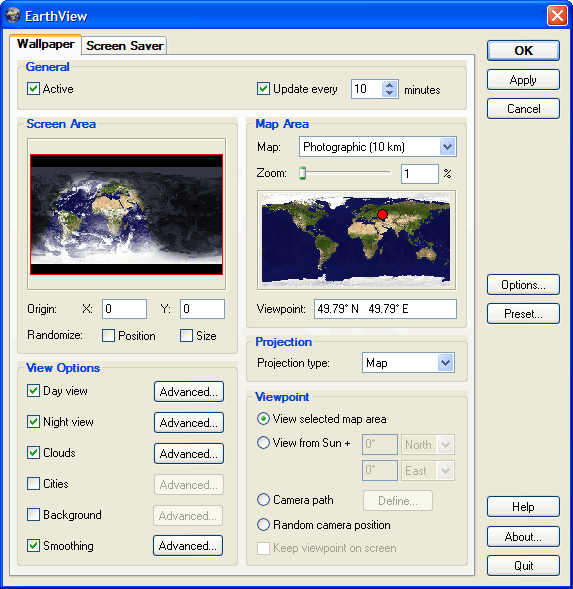Click the update minutes value field
The height and width of the screenshot is (589, 573).
(x=367, y=89)
